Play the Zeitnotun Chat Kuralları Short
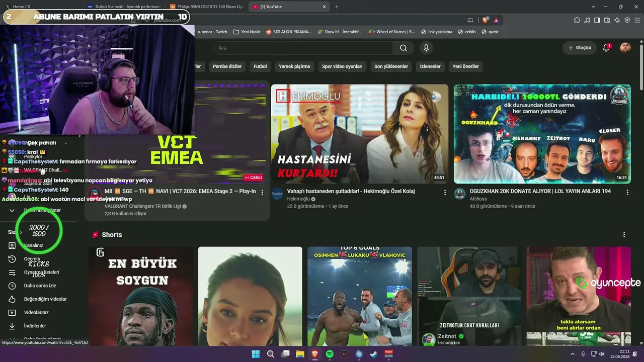The image size is (644, 362). pos(469,296)
